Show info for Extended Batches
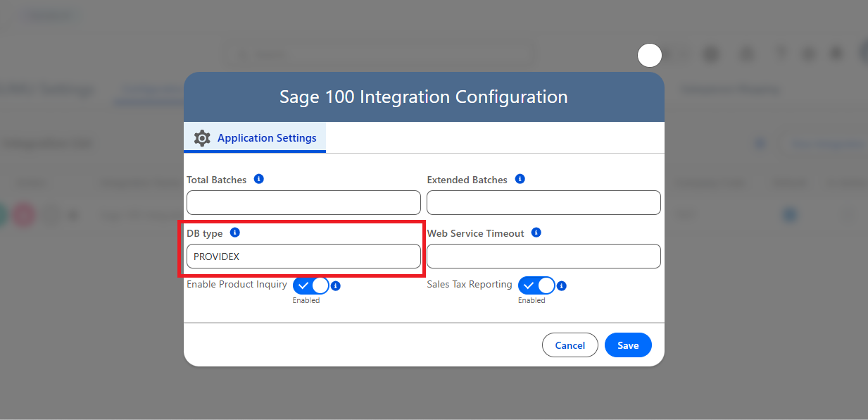 [520, 179]
